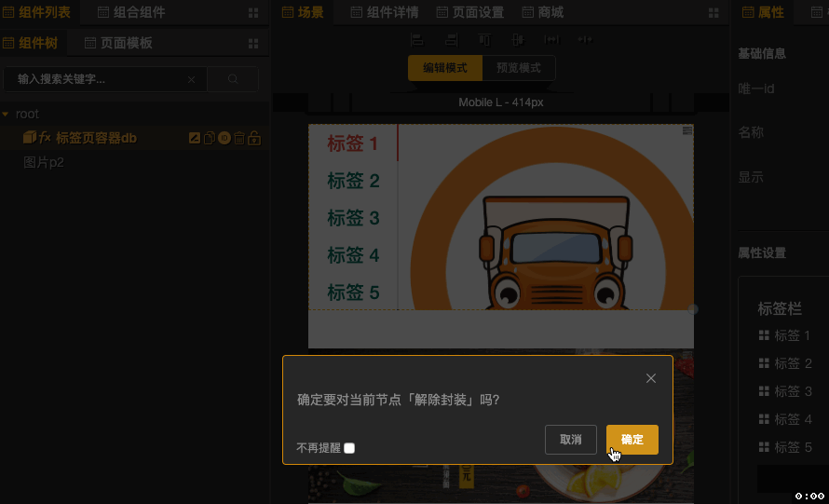Select the 图片p2 tree node
Image resolution: width=829 pixels, height=504 pixels.
click(44, 162)
